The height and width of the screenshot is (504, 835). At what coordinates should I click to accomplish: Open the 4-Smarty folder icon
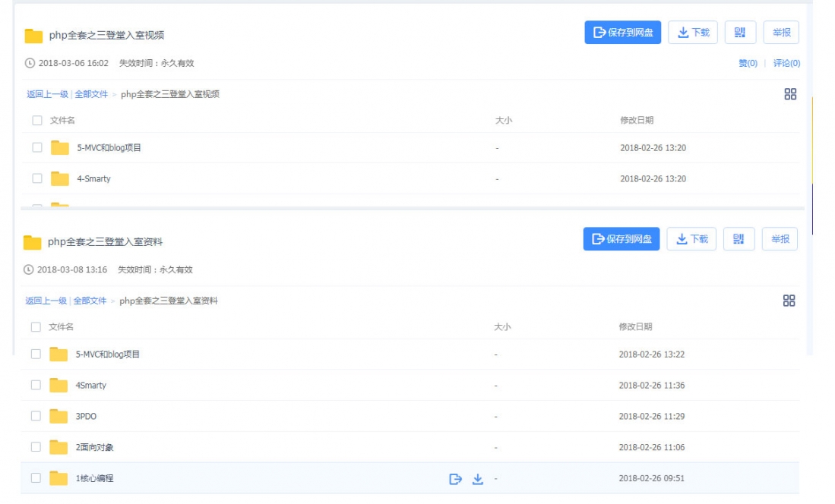[x=60, y=178]
